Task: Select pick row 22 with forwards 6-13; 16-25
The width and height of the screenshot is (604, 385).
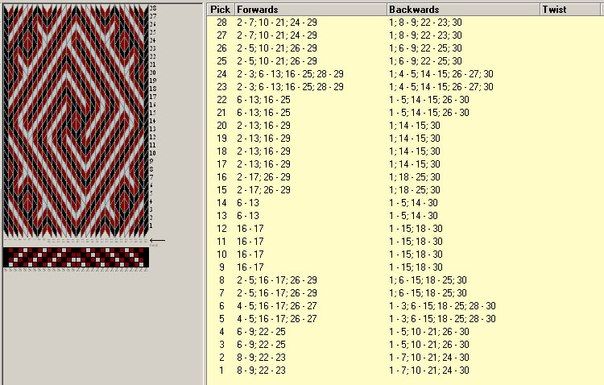Action: [405, 100]
